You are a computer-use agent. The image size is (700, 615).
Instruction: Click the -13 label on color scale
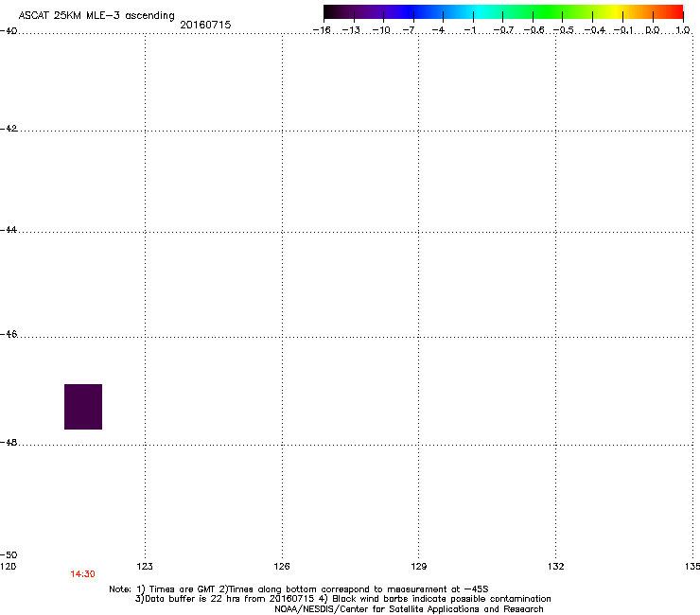click(x=351, y=30)
